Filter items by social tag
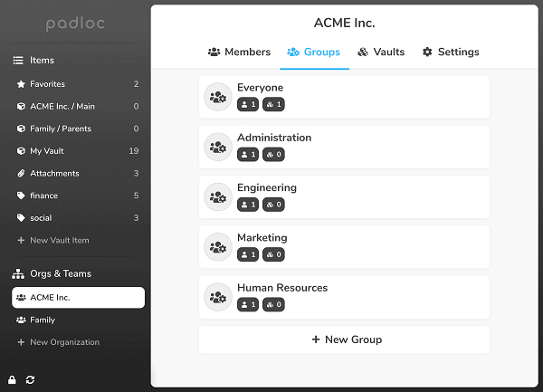This screenshot has height=392, width=543. coord(78,218)
